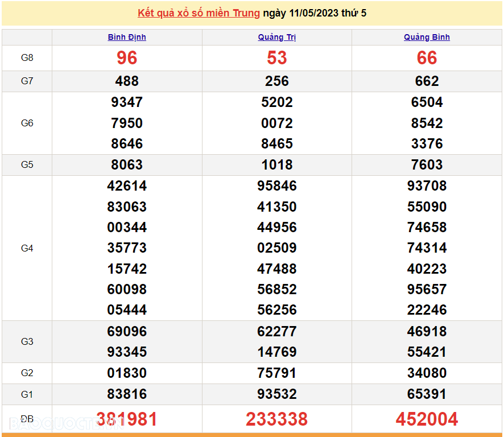
Task: Select the G6 number 0072
Action: (277, 123)
